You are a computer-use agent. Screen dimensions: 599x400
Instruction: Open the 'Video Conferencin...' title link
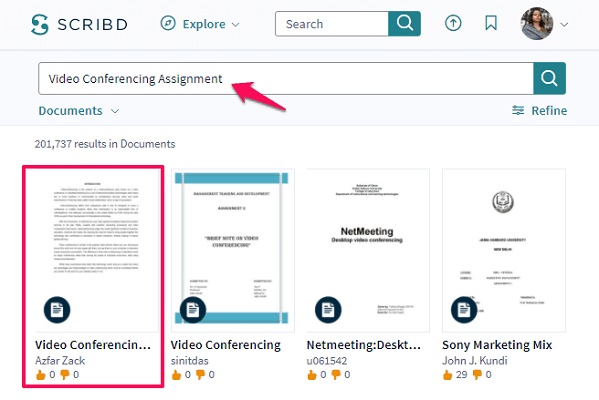click(93, 345)
